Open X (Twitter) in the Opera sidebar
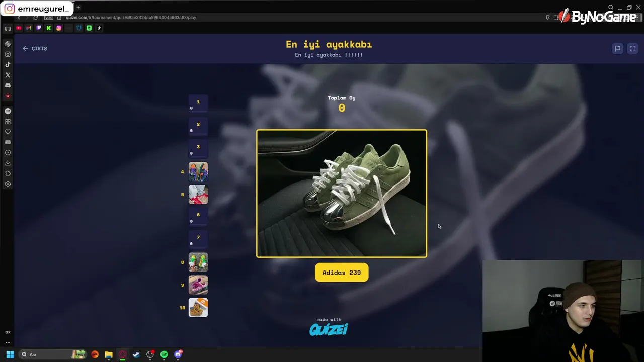The image size is (644, 362). click(8, 75)
